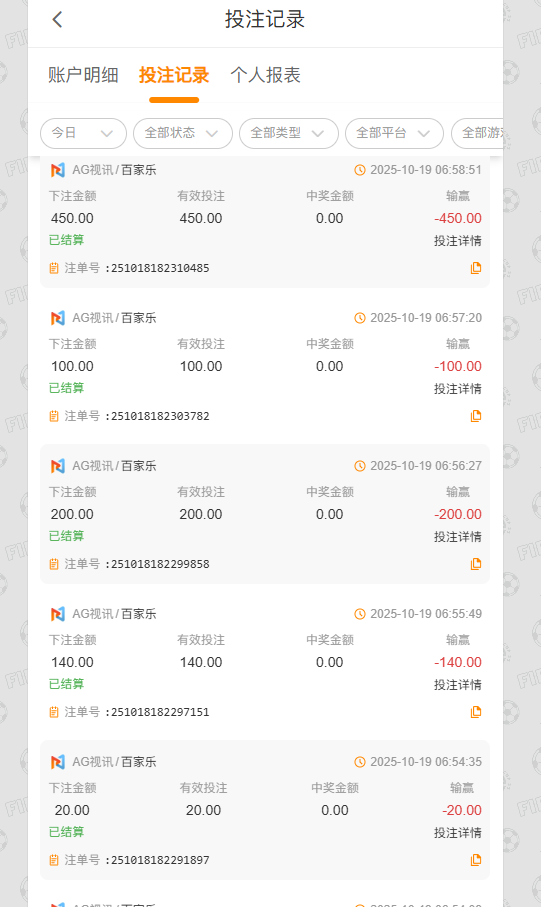Copy bet number 251018182291897
541x907 pixels.
click(x=476, y=860)
